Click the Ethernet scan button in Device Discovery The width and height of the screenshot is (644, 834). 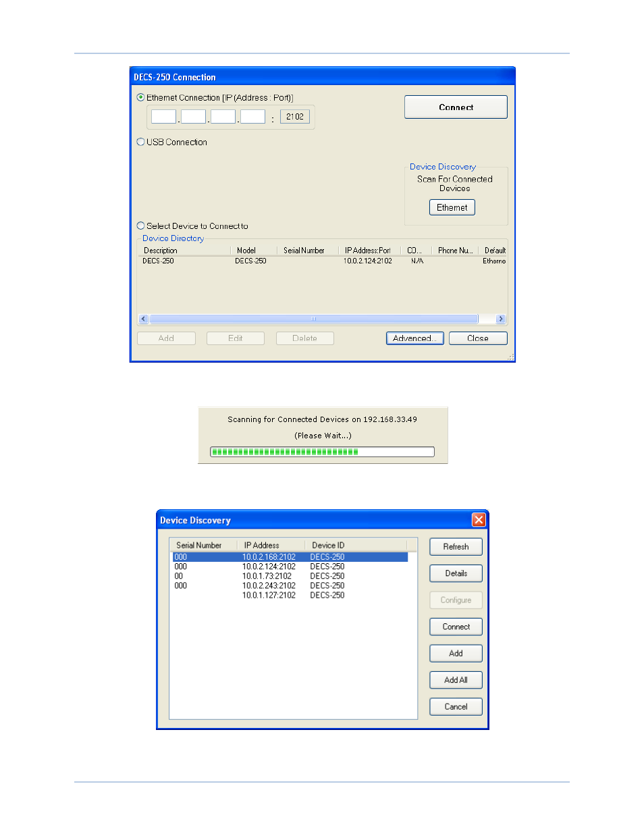coord(452,207)
